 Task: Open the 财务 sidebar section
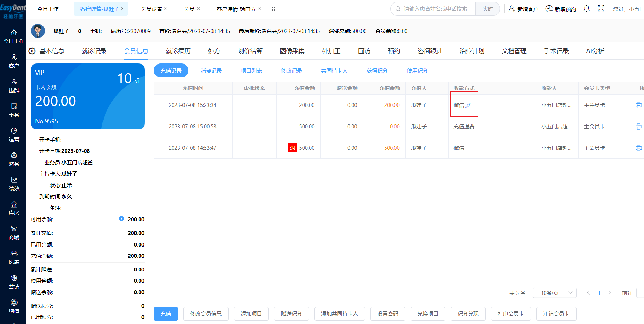(14, 159)
